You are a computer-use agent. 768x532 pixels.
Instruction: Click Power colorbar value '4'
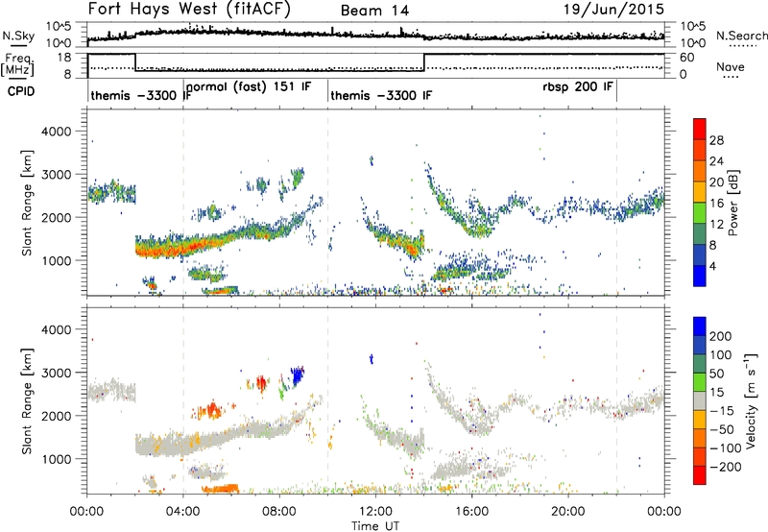click(x=712, y=266)
